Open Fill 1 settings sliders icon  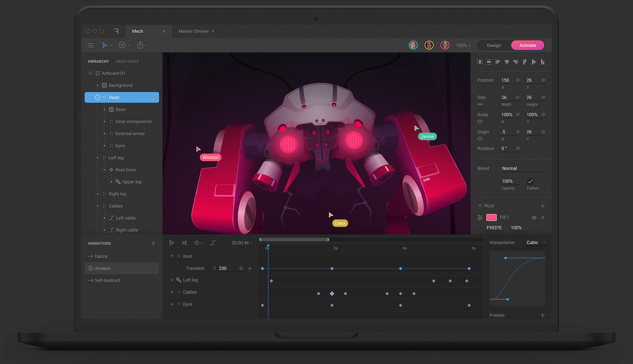(x=480, y=218)
